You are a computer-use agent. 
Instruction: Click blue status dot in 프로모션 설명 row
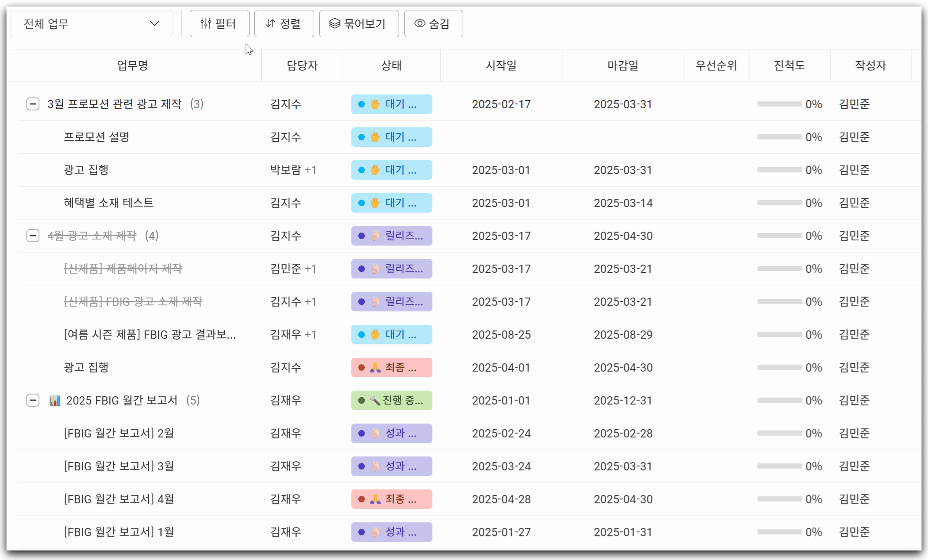(361, 137)
